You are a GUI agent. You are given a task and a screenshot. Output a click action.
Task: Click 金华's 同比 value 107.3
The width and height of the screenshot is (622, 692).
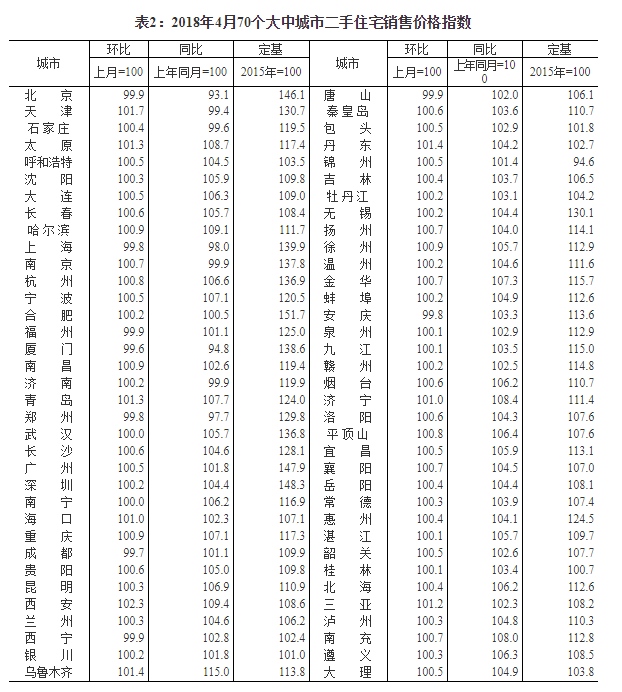[505, 281]
